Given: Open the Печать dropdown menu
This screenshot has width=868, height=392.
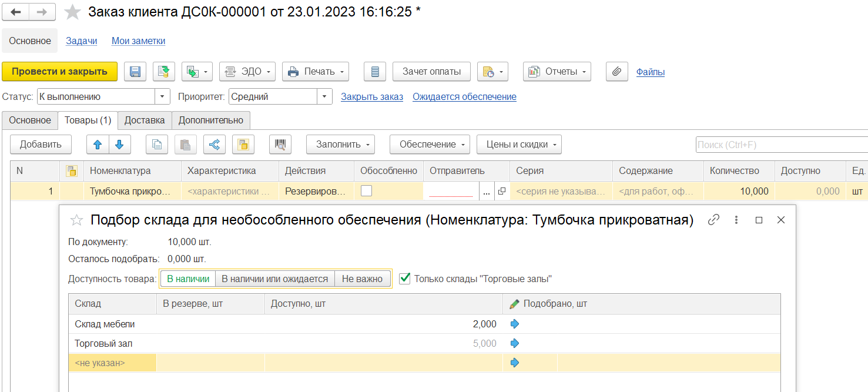Looking at the screenshot, I should pos(316,72).
